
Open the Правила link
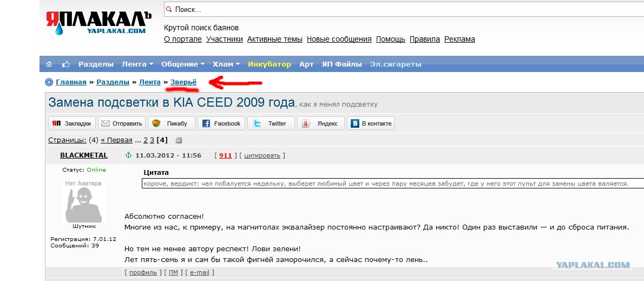[425, 39]
